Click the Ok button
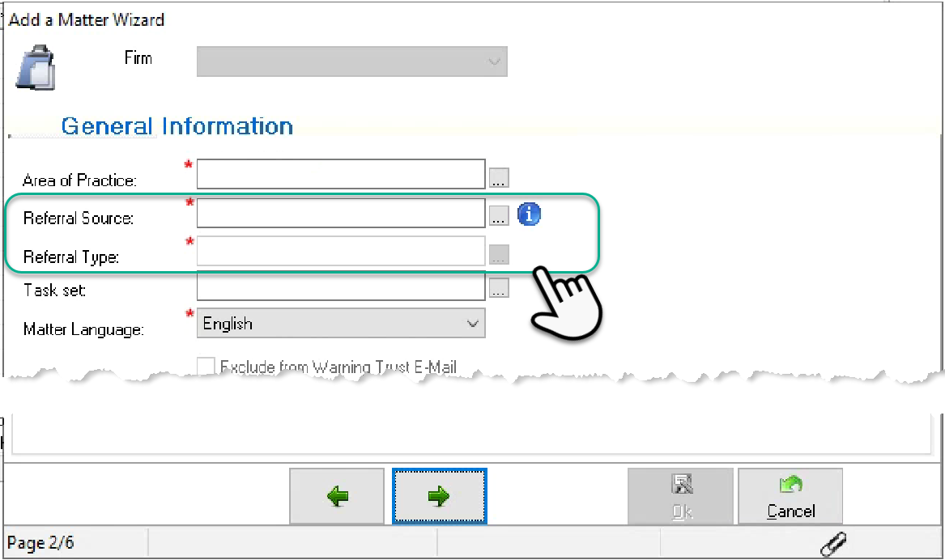Screen dimensions: 945x560 (x=680, y=496)
